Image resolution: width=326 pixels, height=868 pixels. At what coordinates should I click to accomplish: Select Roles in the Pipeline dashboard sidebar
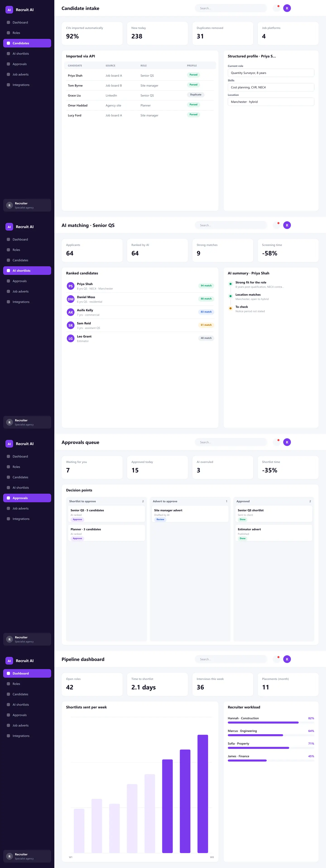27,684
